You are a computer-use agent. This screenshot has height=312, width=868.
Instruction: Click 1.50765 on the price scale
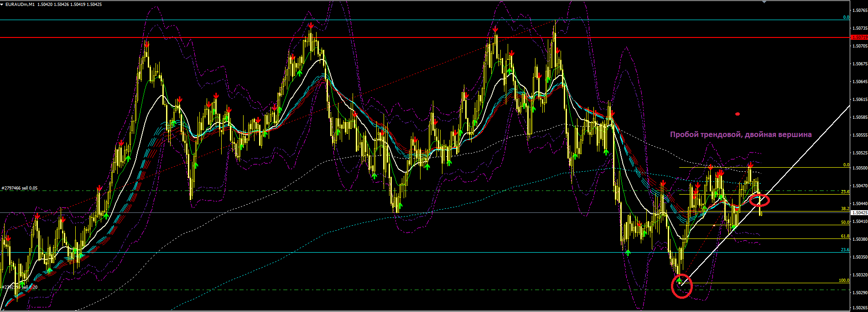point(859,10)
